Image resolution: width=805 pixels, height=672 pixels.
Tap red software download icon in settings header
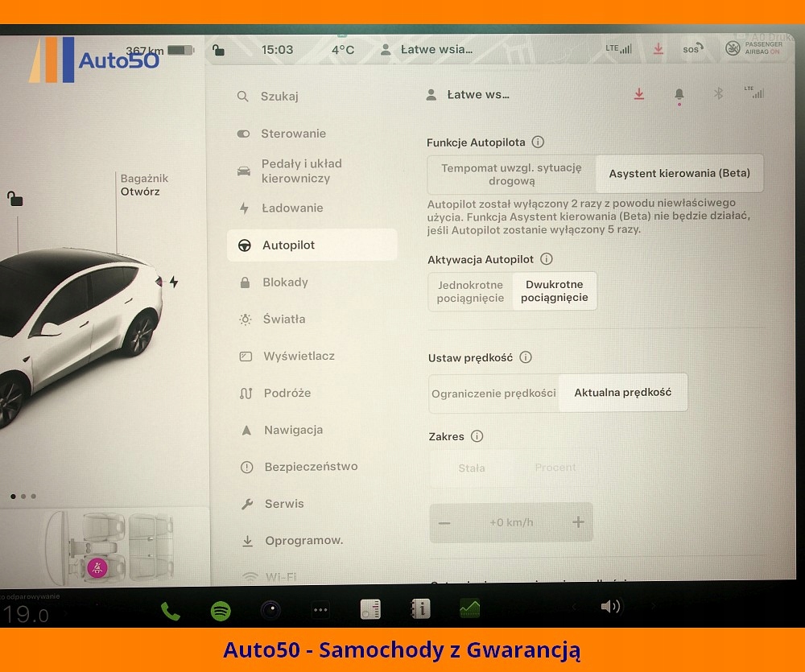click(638, 94)
